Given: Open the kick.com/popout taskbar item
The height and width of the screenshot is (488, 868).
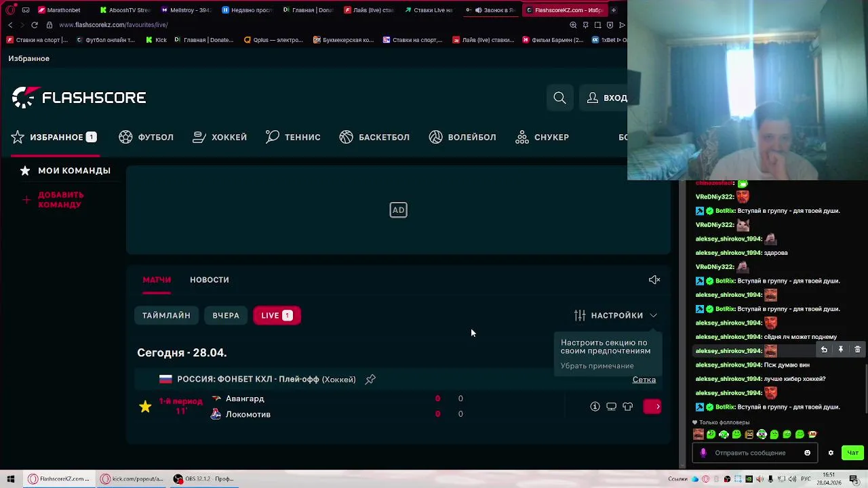Looking at the screenshot, I should tap(132, 479).
